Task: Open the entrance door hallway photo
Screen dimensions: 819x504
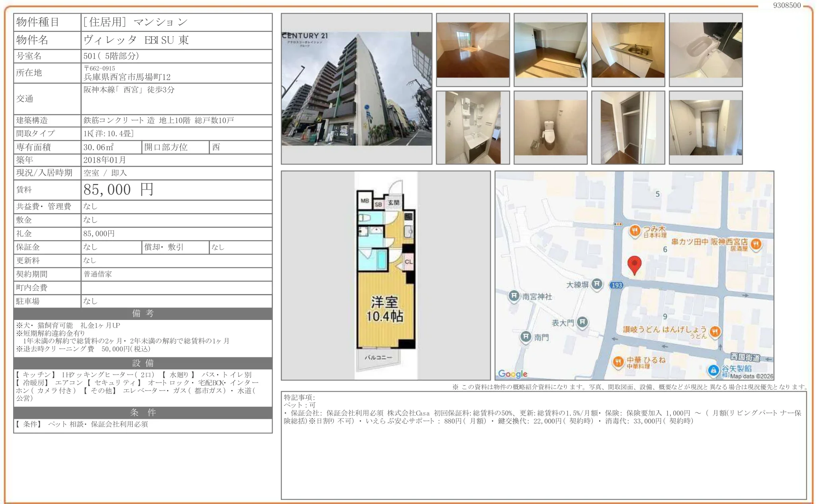Action: coord(705,127)
